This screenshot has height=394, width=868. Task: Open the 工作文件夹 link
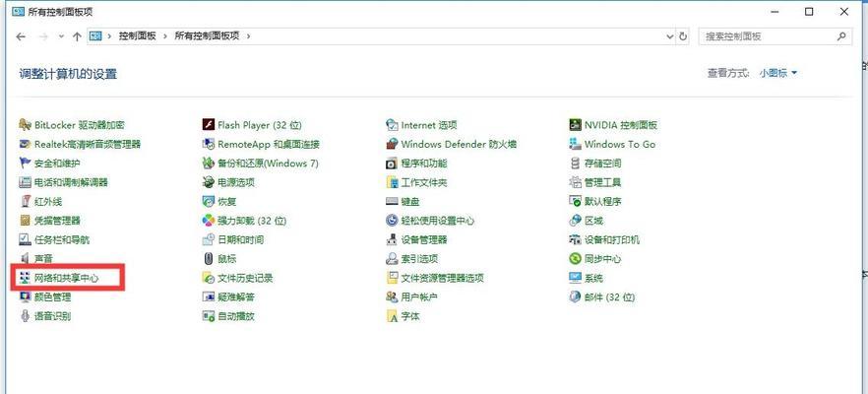(x=424, y=182)
